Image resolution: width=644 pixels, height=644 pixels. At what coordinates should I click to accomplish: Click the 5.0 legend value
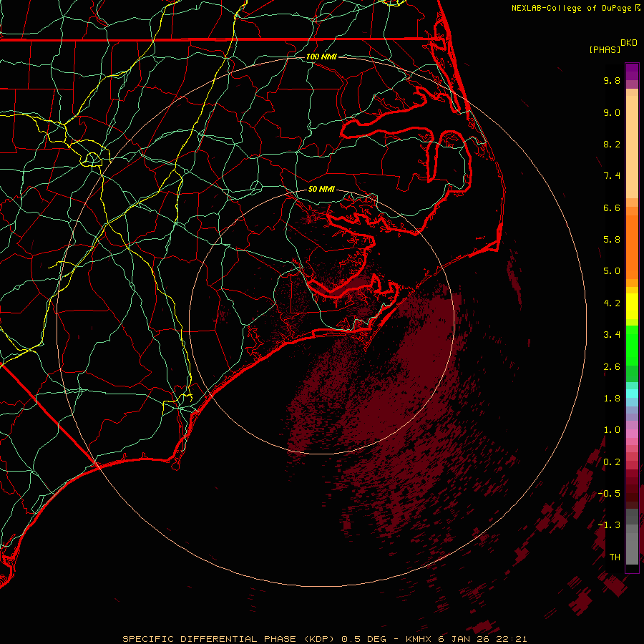pos(612,271)
